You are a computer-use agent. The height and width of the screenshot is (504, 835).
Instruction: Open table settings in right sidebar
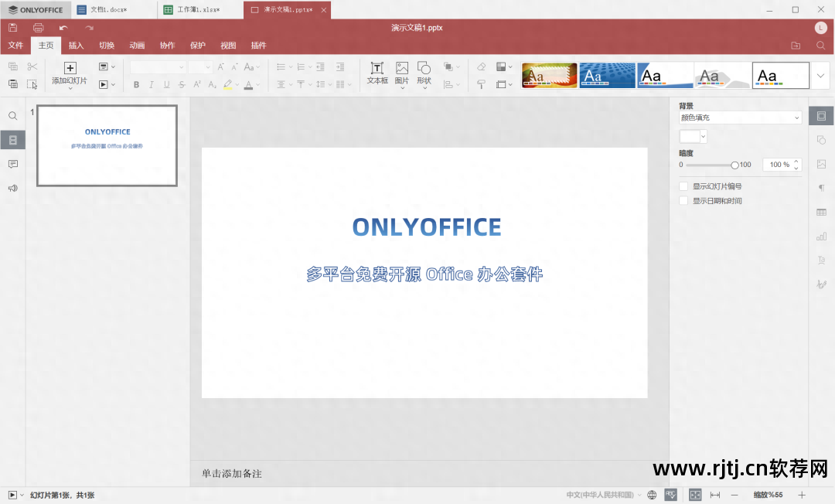pyautogui.click(x=821, y=212)
